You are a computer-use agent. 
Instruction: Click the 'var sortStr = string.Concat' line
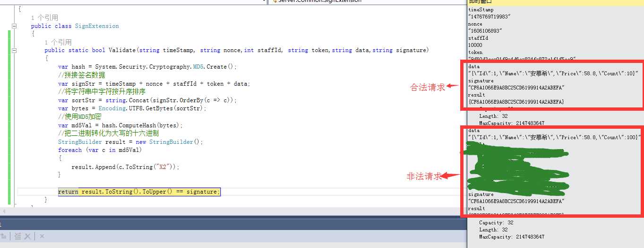(x=147, y=100)
